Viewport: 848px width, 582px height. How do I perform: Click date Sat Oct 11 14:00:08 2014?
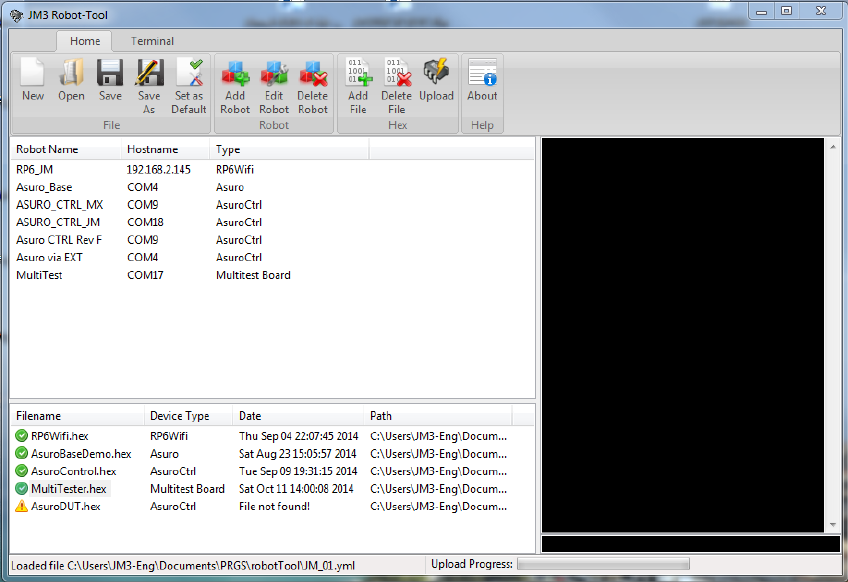(x=296, y=488)
